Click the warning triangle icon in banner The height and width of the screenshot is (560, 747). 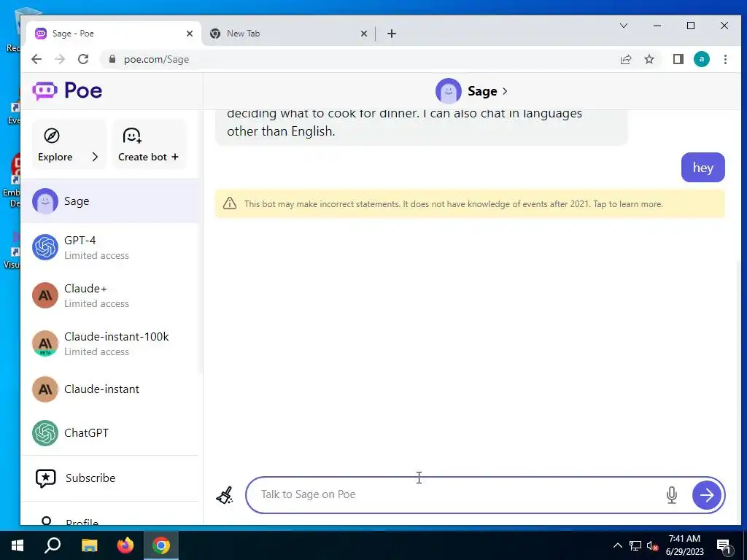coord(230,203)
